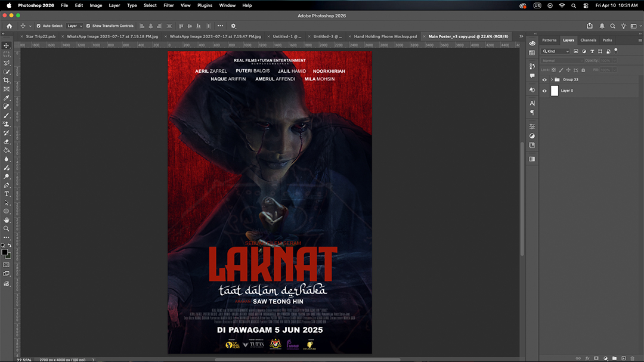This screenshot has height=362, width=644.
Task: Open the Layers panel menu
Action: pos(640,41)
